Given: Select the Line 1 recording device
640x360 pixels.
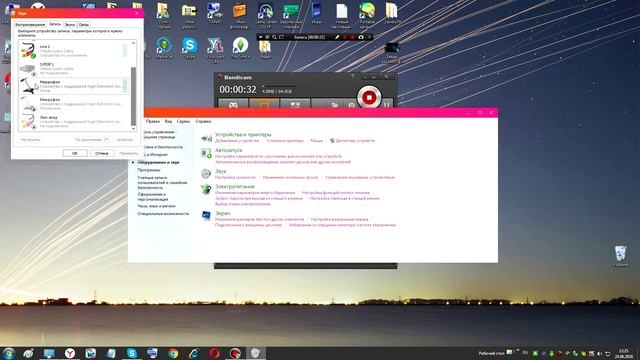Looking at the screenshot, I should pos(73,51).
